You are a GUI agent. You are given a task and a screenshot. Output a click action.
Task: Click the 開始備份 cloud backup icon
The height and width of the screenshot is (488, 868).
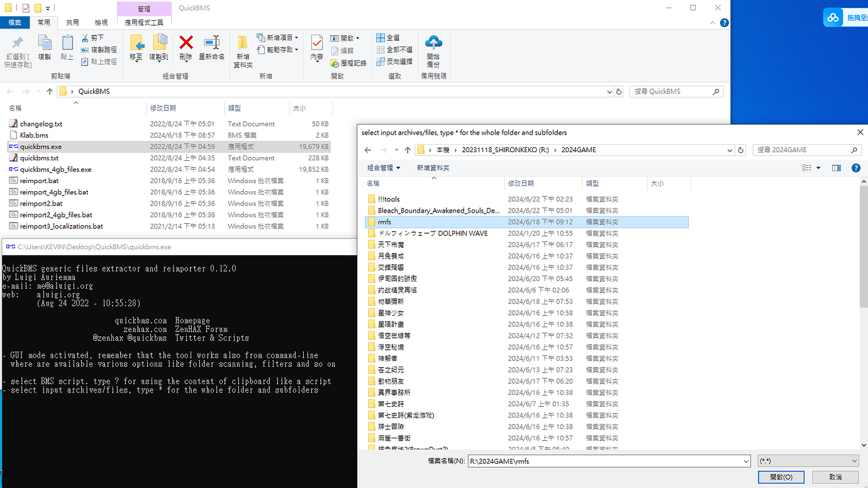pos(433,43)
